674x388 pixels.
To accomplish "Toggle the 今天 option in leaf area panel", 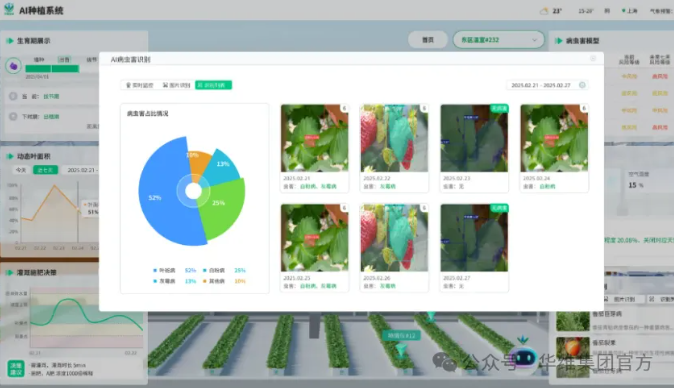I will coord(21,170).
